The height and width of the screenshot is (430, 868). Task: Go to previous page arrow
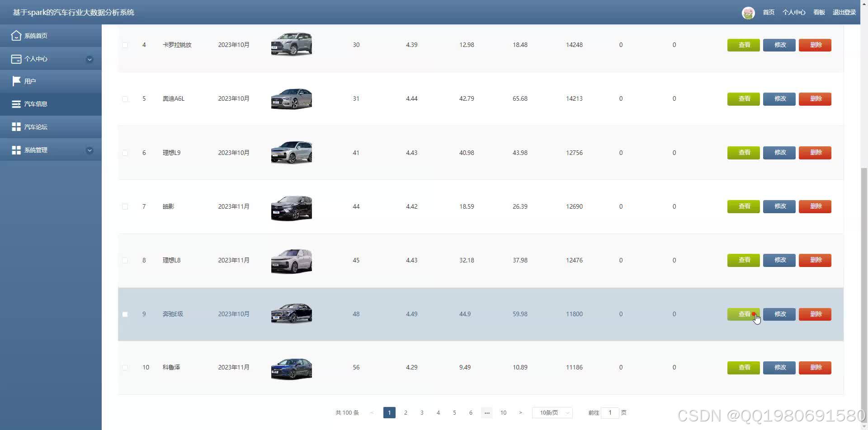pos(372,412)
